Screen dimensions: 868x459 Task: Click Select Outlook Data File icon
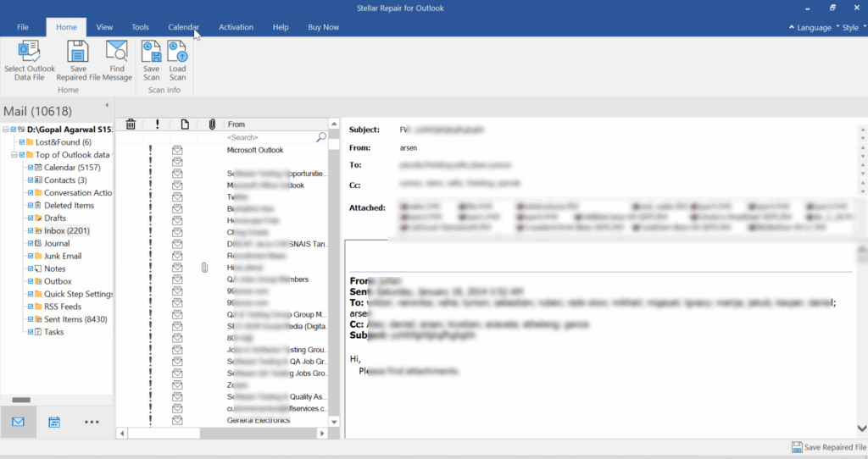[x=30, y=51]
